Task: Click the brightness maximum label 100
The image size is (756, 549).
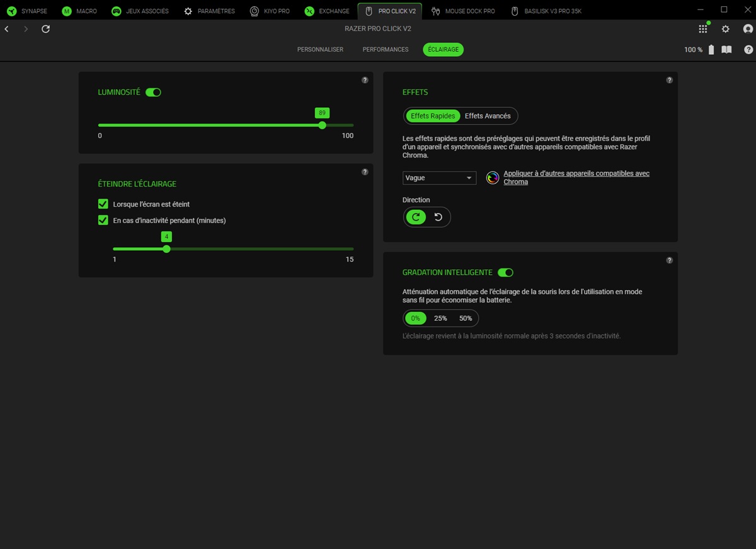Action: 348,136
